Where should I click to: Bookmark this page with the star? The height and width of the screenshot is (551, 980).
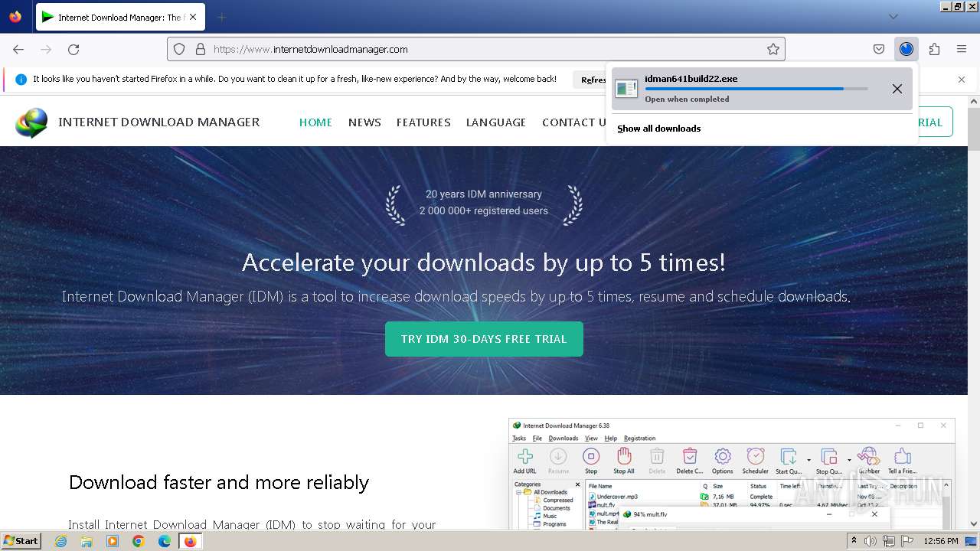[x=773, y=49]
